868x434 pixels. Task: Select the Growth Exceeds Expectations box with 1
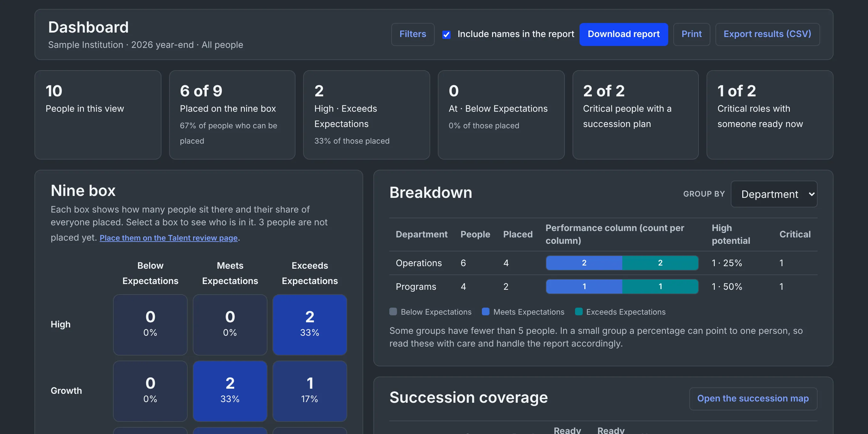click(x=310, y=391)
